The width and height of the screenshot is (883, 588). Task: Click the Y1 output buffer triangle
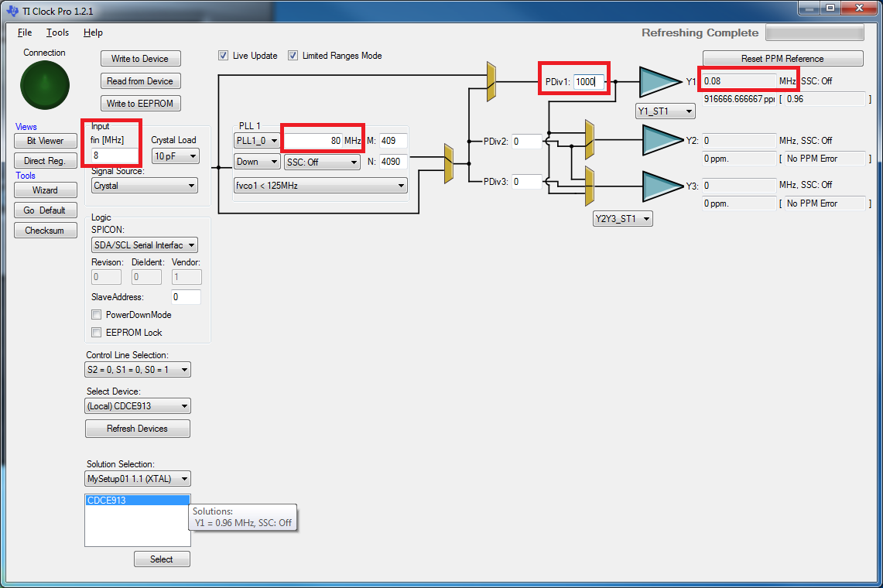point(659,82)
